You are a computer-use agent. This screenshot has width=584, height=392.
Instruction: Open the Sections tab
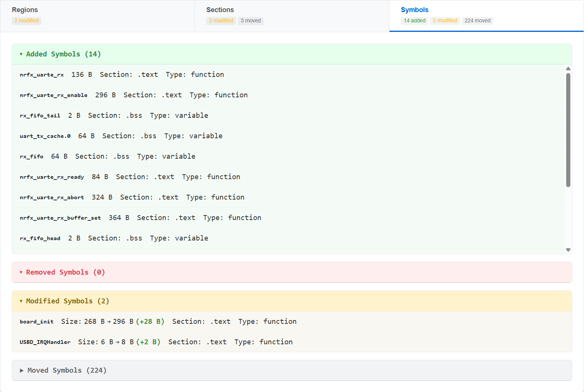pos(292,16)
